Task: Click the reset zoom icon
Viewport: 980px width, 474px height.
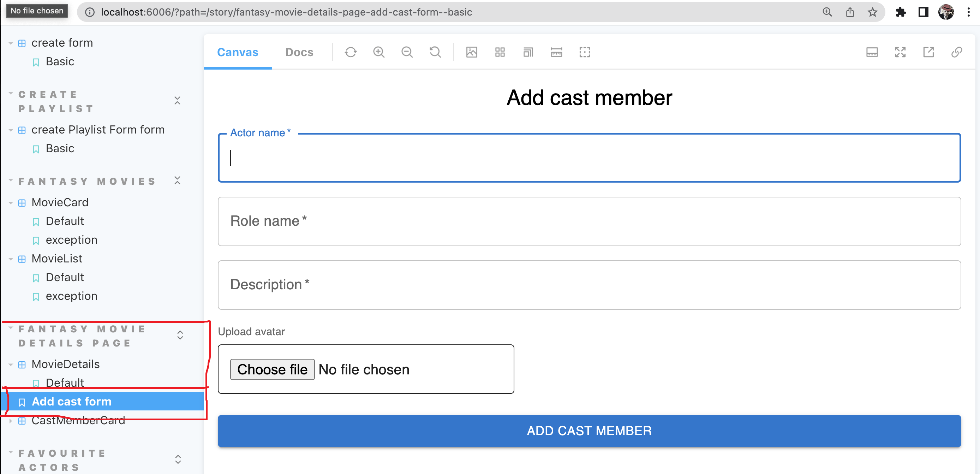Action: (x=435, y=52)
